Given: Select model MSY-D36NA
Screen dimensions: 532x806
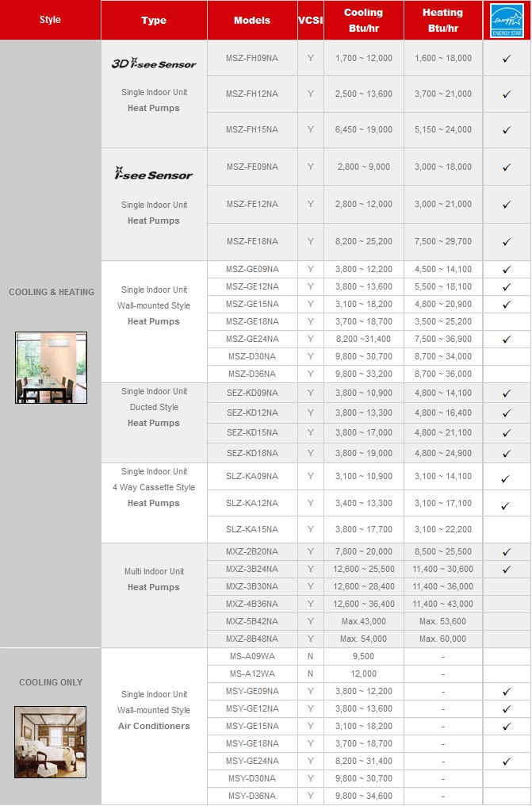Looking at the screenshot, I should coord(251,796).
